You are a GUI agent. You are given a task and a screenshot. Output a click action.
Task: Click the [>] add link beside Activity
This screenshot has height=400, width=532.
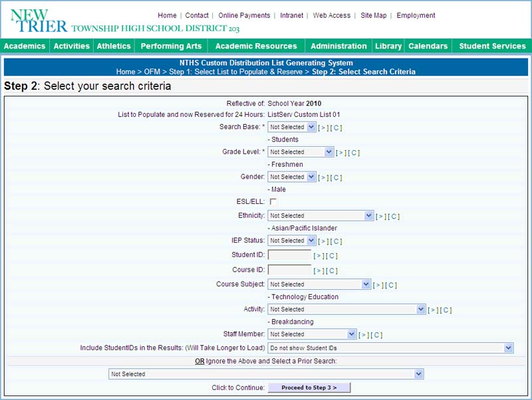coord(433,310)
